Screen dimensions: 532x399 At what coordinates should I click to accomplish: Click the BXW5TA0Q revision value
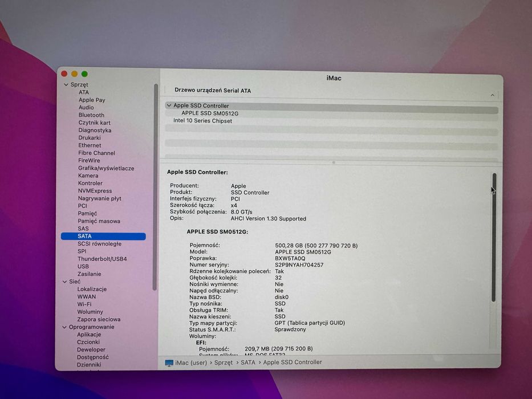tap(290, 259)
